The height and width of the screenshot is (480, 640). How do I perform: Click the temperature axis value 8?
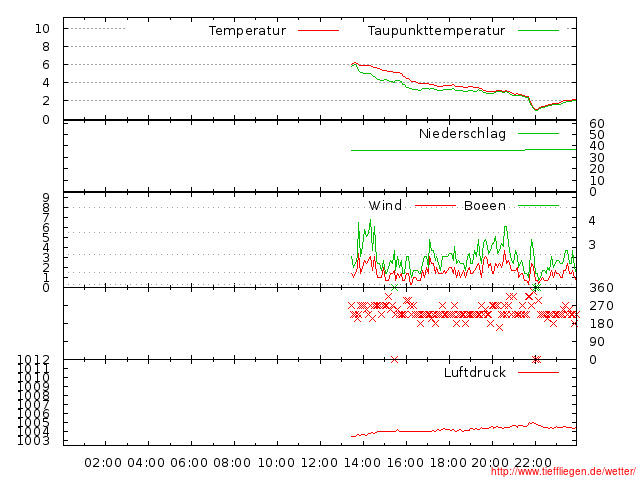pos(46,47)
